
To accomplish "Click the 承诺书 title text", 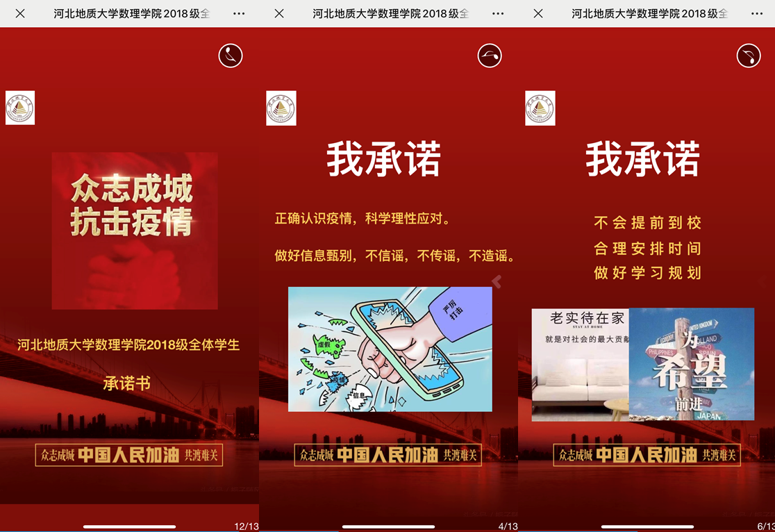I will (x=127, y=383).
